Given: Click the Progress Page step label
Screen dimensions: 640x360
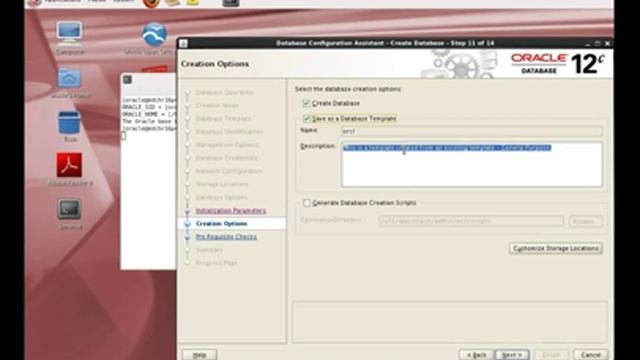Looking at the screenshot, I should coord(216,263).
